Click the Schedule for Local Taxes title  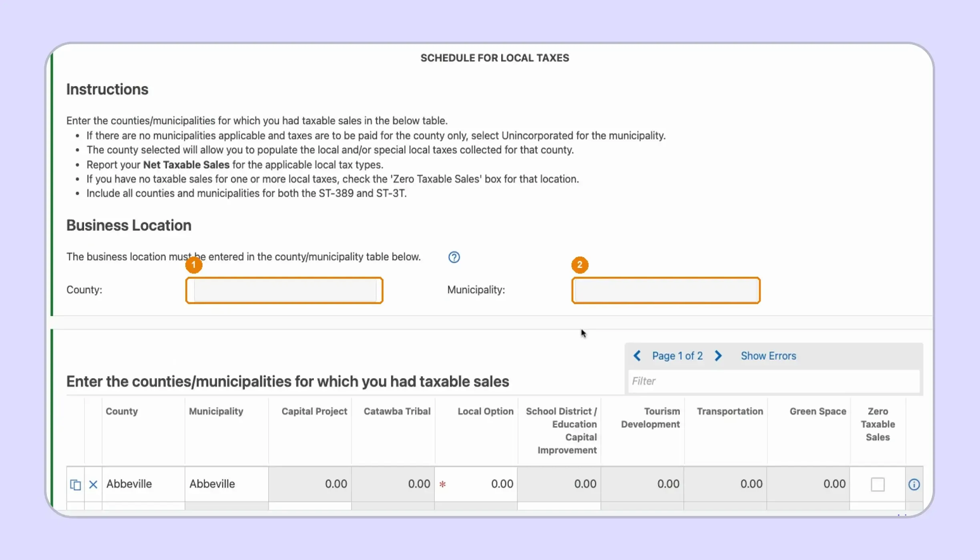coord(495,58)
